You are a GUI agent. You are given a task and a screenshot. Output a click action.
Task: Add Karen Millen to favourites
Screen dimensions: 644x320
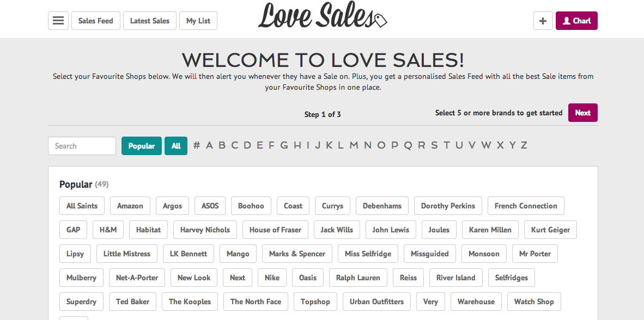pyautogui.click(x=490, y=230)
